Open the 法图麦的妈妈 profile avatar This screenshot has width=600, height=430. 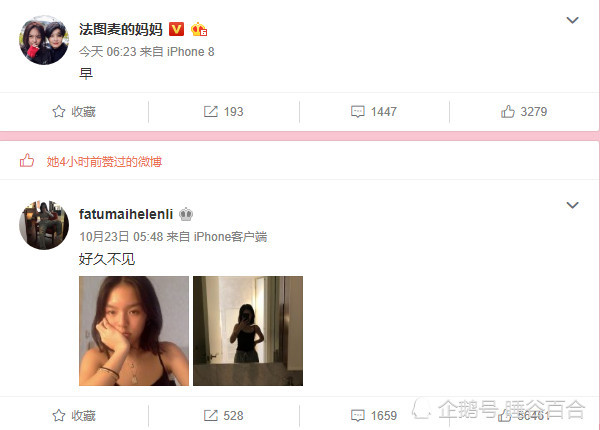pyautogui.click(x=44, y=40)
